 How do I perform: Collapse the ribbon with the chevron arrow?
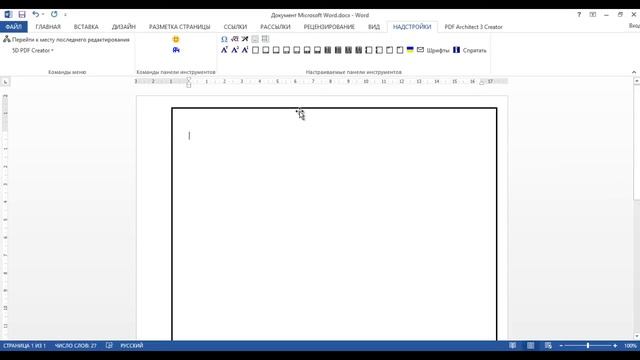pos(634,72)
